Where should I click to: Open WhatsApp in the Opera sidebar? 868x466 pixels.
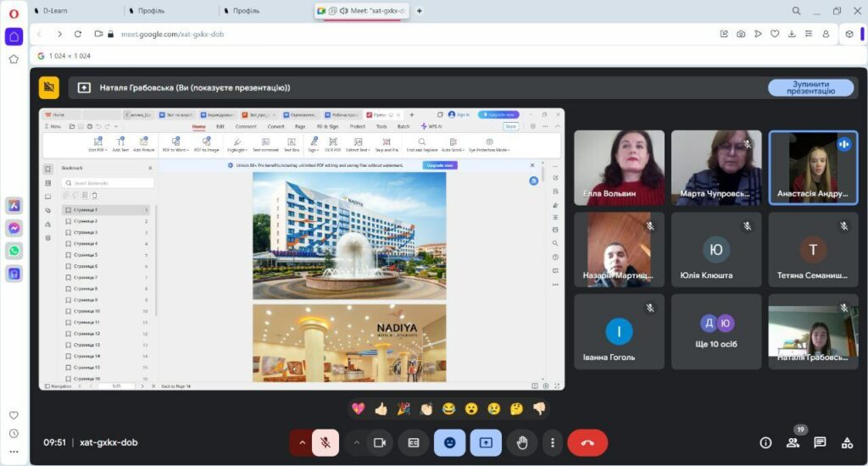14,251
